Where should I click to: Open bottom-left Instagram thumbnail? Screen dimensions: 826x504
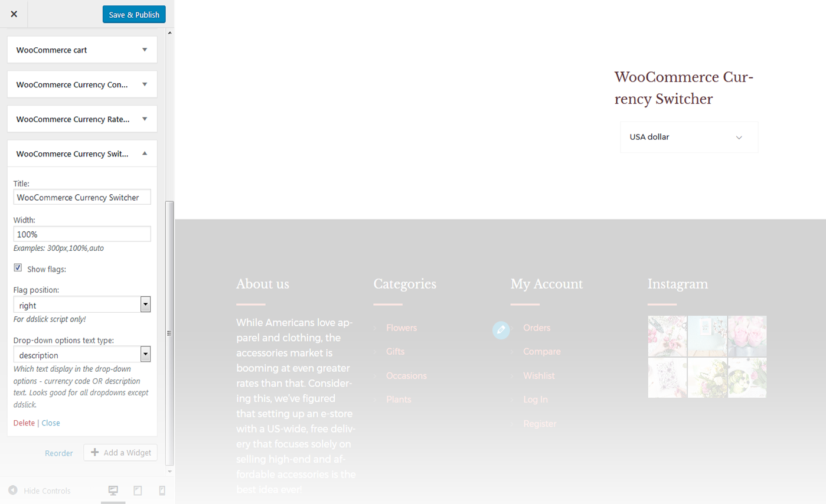(x=667, y=378)
